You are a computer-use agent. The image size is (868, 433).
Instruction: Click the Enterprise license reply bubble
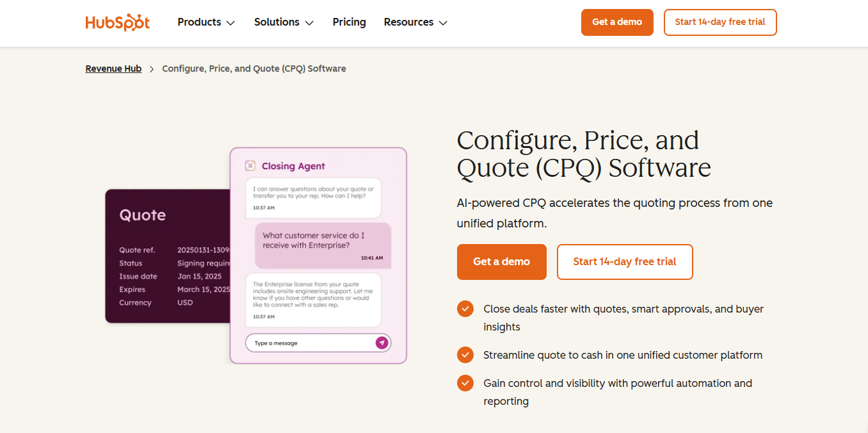point(313,300)
